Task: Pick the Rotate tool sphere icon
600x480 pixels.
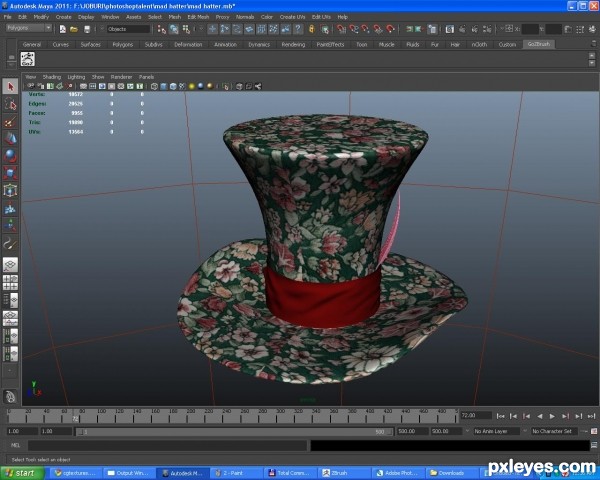Action: coord(10,156)
